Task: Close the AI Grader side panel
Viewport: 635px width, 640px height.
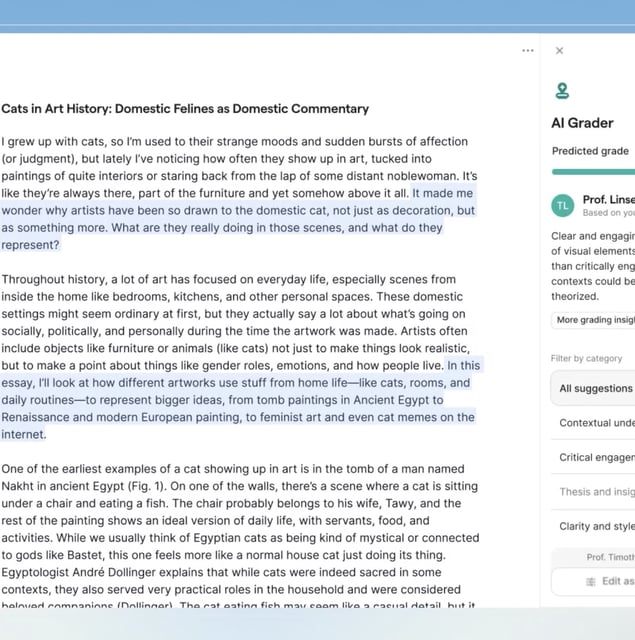Action: pyautogui.click(x=560, y=51)
